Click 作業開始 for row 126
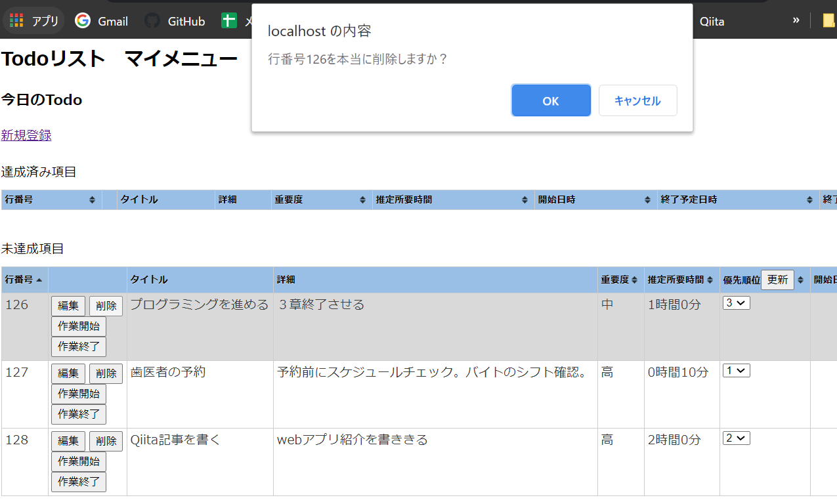Viewport: 837px width, 504px height. 79,326
